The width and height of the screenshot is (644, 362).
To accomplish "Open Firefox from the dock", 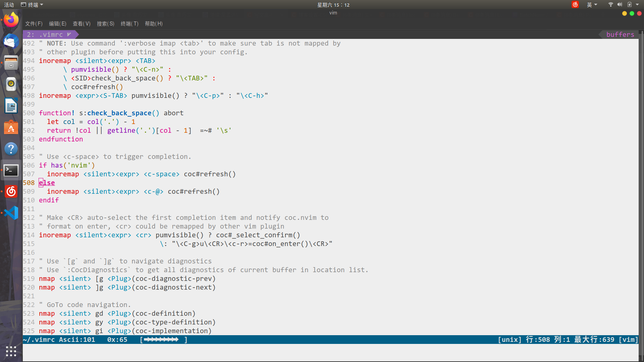I will tap(11, 20).
